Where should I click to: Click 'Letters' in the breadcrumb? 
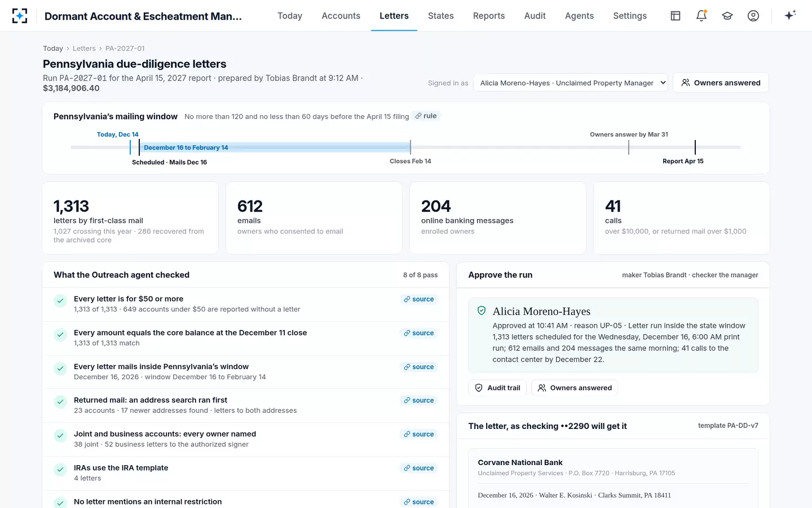tap(84, 49)
